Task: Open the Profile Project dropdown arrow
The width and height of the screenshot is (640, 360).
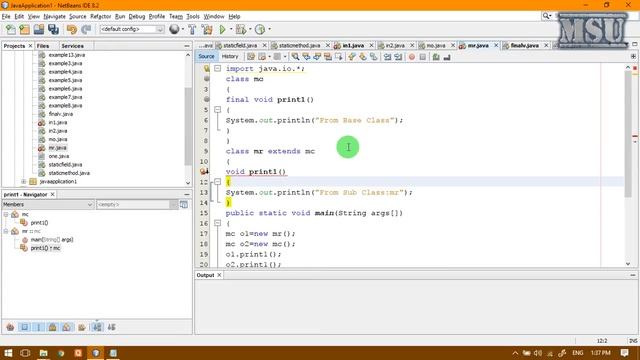Action: [x=269, y=29]
